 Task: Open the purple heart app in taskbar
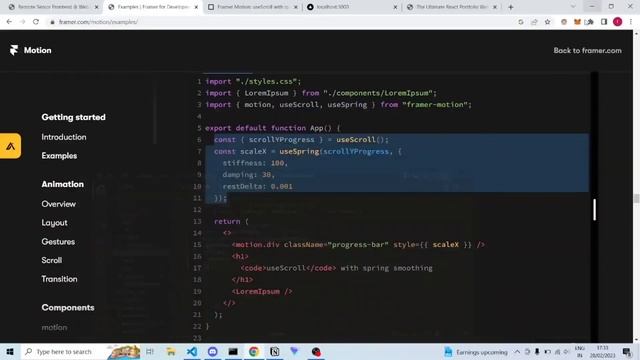point(294,351)
